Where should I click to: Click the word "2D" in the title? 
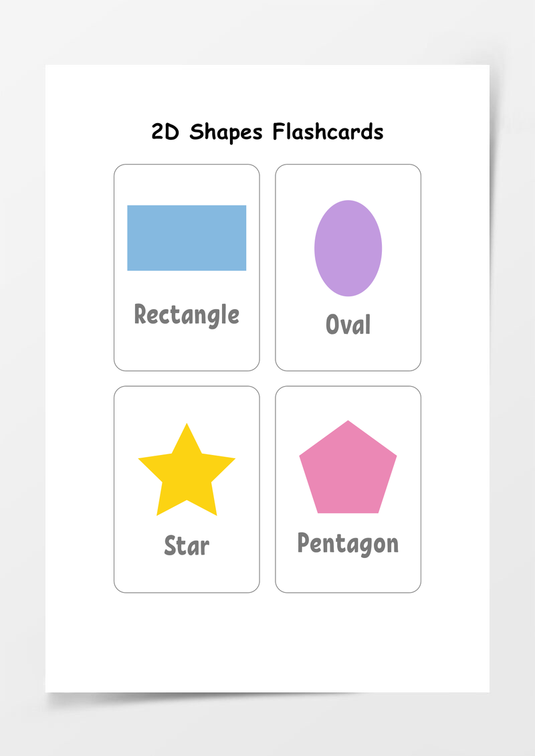coord(165,132)
